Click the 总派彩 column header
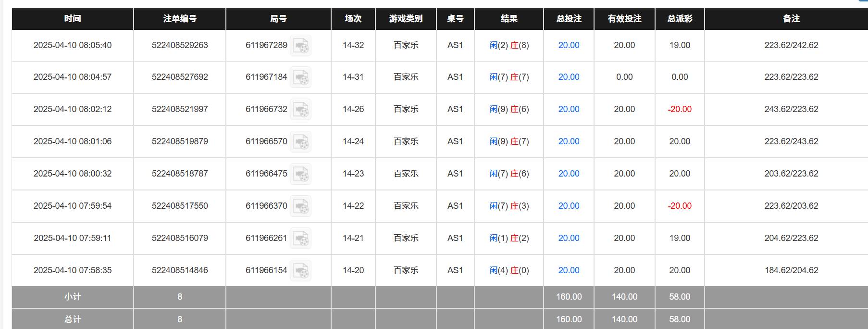The image size is (868, 329). tap(680, 19)
